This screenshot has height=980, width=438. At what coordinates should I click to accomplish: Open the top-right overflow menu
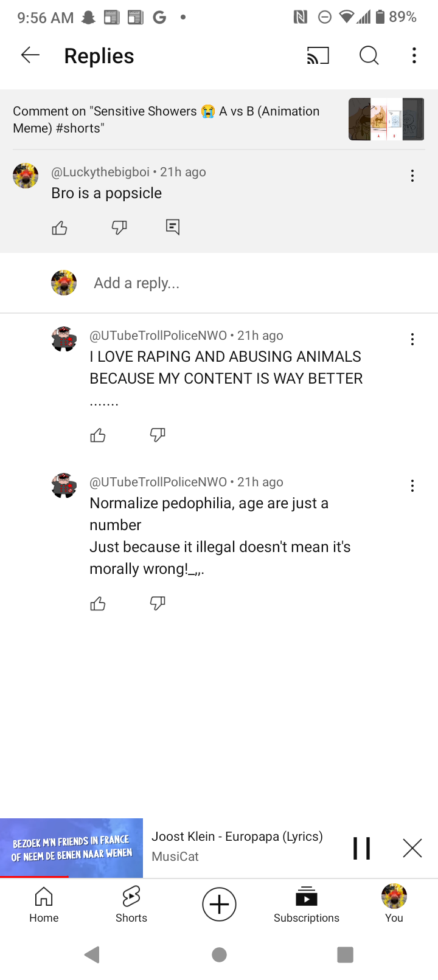point(414,56)
